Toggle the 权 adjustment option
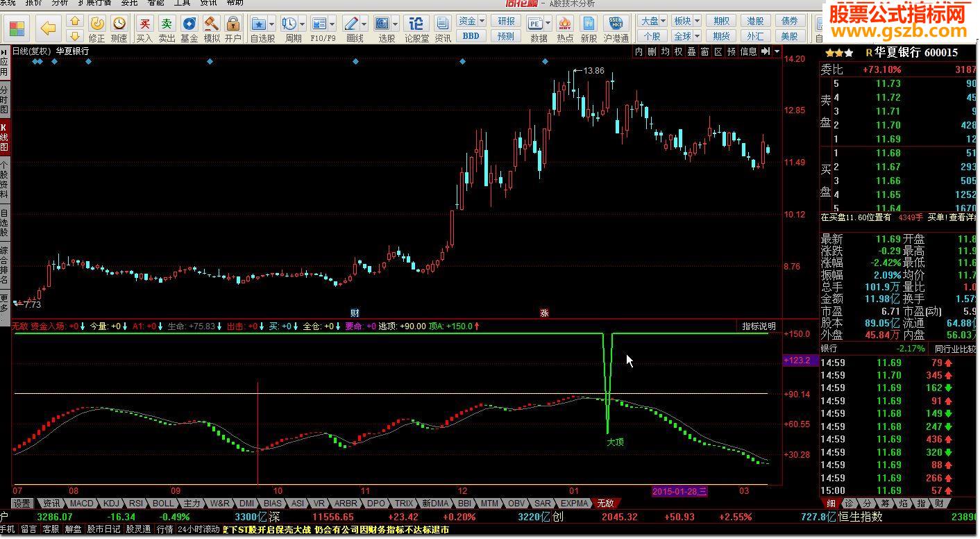The height and width of the screenshot is (539, 980). click(x=679, y=51)
